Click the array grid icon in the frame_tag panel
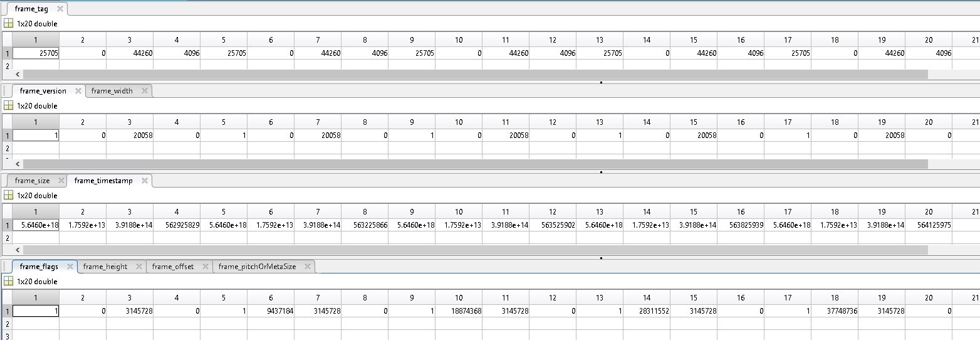This screenshot has height=340, width=980. coord(8,23)
